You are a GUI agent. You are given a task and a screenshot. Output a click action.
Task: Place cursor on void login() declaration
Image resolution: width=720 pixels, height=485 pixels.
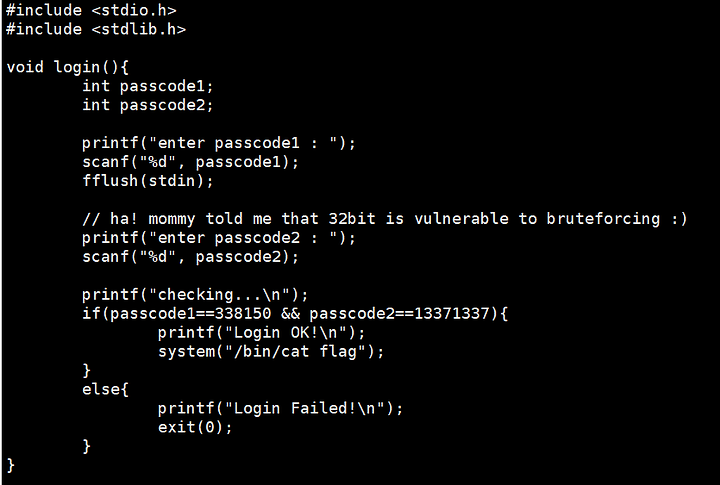[68, 68]
